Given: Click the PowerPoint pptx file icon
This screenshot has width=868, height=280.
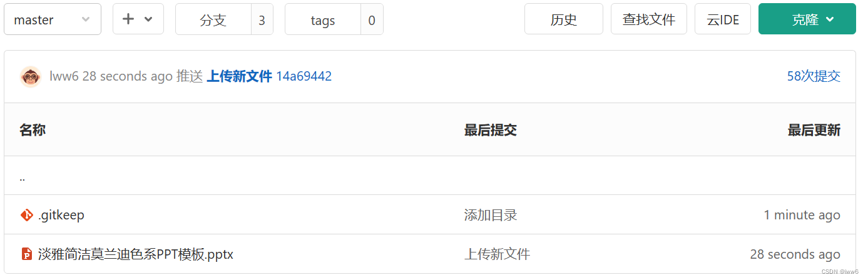Looking at the screenshot, I should pyautogui.click(x=27, y=254).
